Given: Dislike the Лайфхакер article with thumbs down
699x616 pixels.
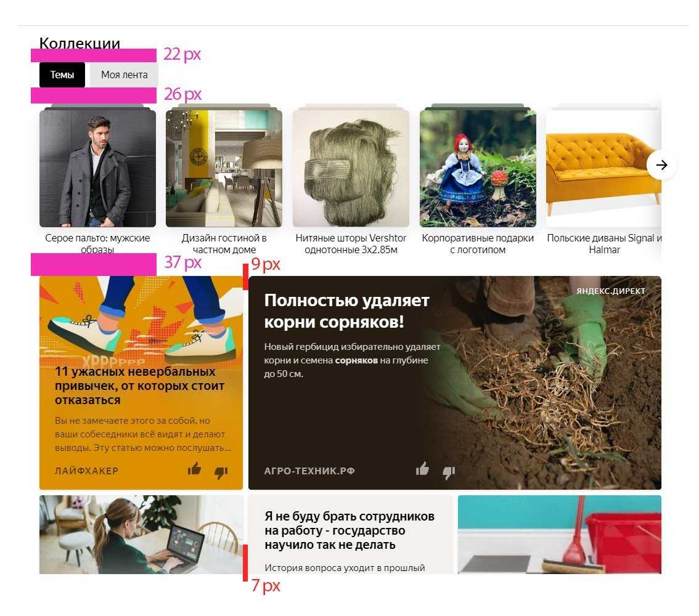Looking at the screenshot, I should coord(221,472).
